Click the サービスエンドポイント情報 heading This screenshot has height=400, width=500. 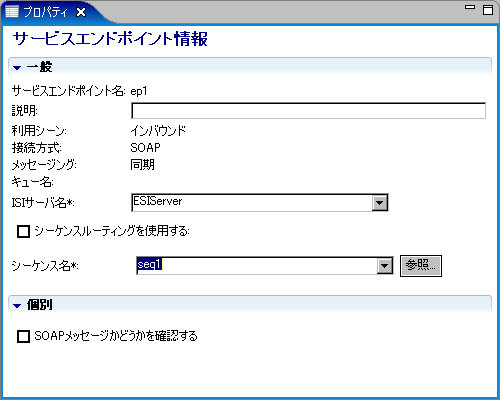pyautogui.click(x=110, y=39)
